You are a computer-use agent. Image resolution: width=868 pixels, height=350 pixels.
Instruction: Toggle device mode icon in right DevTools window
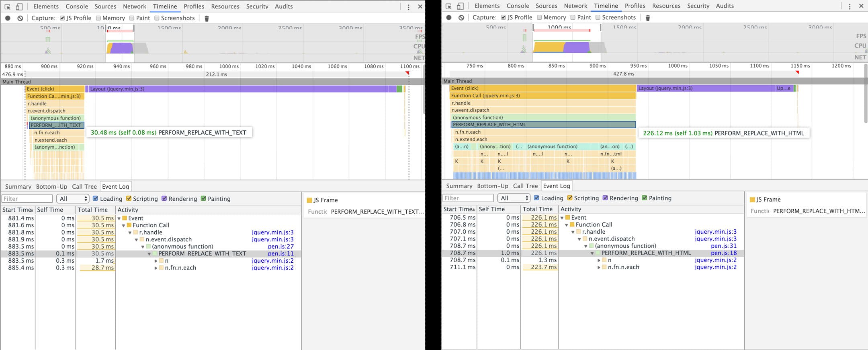(x=460, y=6)
